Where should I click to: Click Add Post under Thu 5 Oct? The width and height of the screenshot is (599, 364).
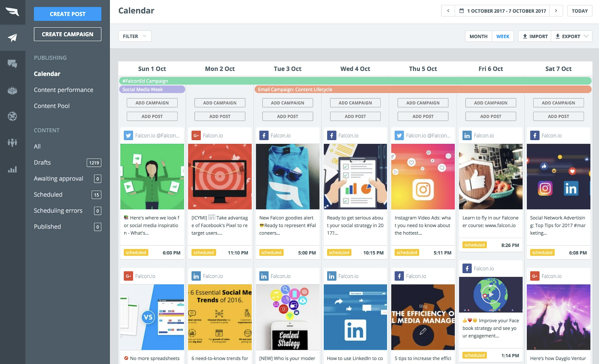point(423,116)
